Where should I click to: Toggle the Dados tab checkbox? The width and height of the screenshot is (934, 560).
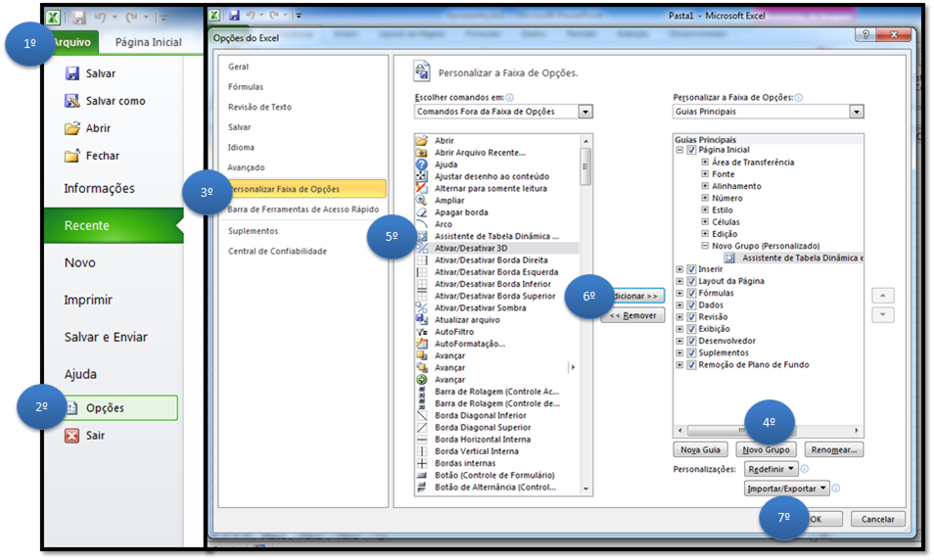(691, 305)
